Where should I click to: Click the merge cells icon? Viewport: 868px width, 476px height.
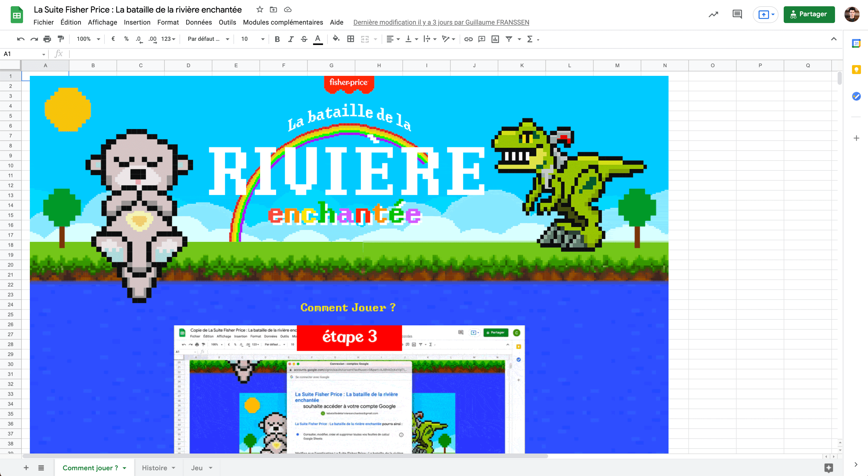tap(365, 39)
